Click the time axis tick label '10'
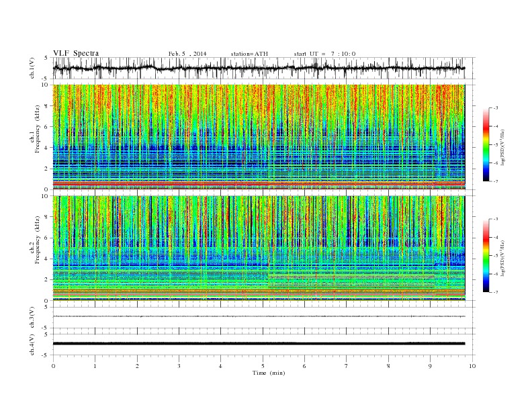 click(x=472, y=366)
